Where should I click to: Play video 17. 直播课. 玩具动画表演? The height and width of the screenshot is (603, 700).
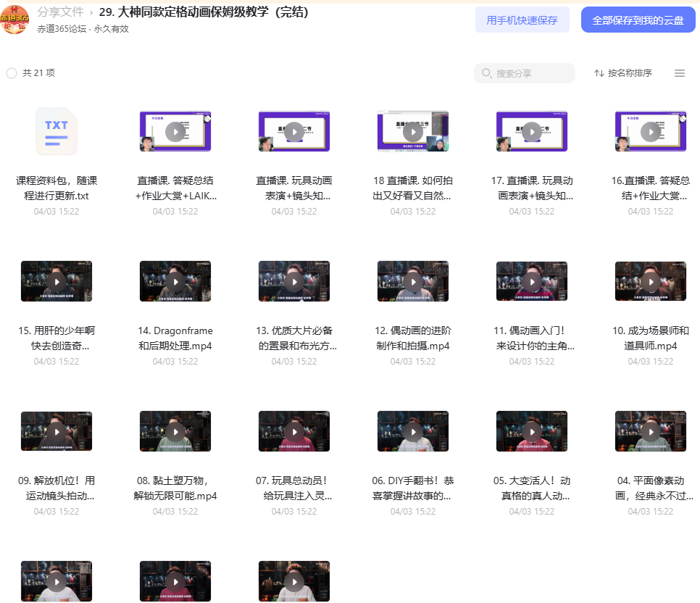click(532, 131)
